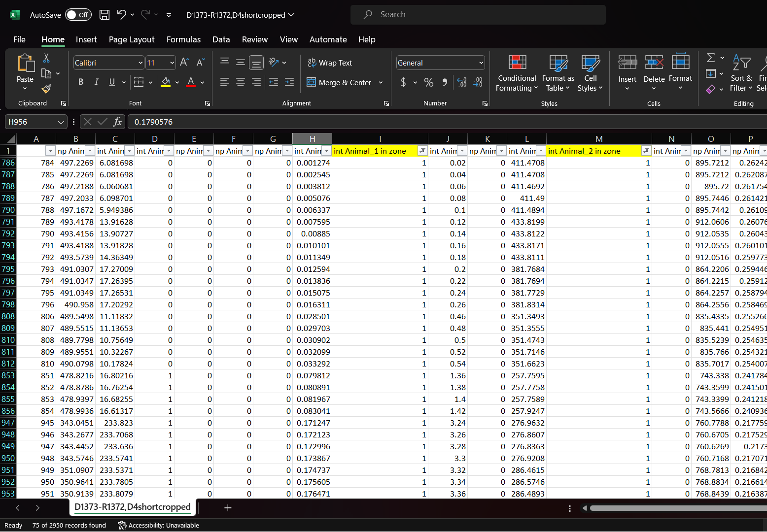Open Font Settings dialog launcher
The image size is (767, 532).
click(x=208, y=103)
